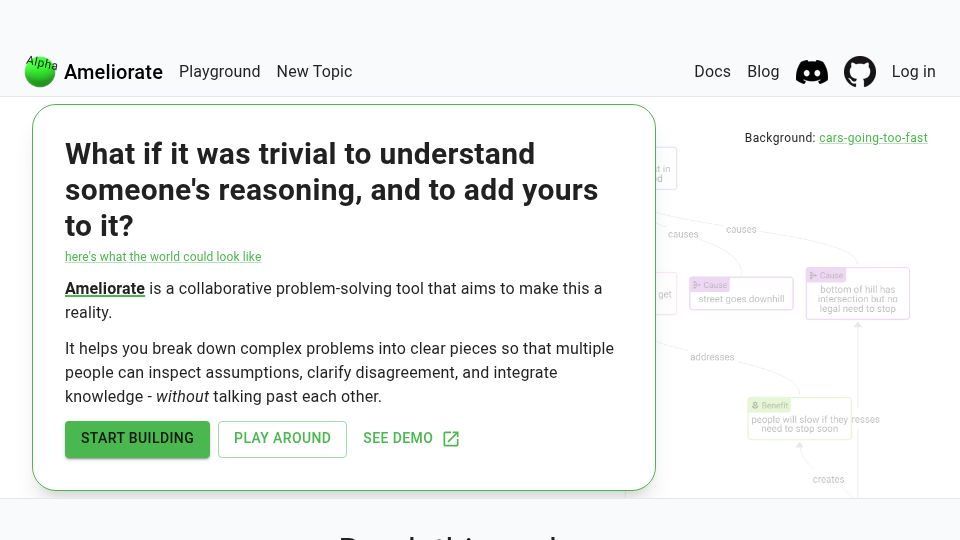960x540 pixels.
Task: Click the main headline text
Action: [x=331, y=189]
